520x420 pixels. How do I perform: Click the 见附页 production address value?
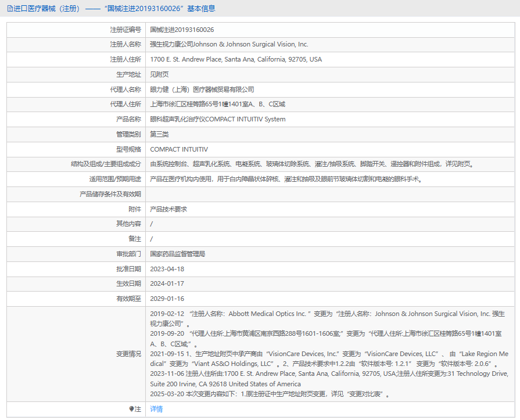(159, 74)
